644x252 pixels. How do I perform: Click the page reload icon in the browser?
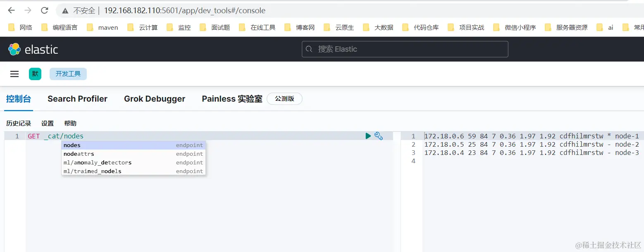tap(44, 11)
